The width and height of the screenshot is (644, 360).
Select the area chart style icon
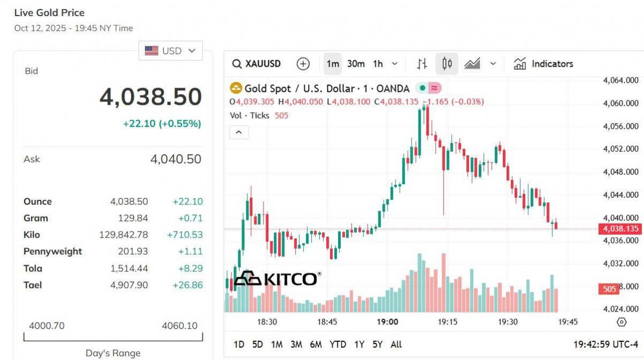click(x=473, y=63)
